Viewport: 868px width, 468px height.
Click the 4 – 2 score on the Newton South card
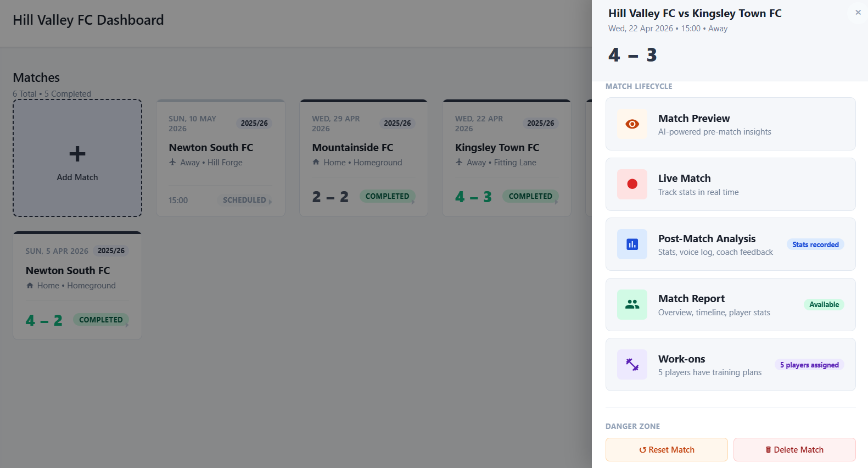point(44,320)
